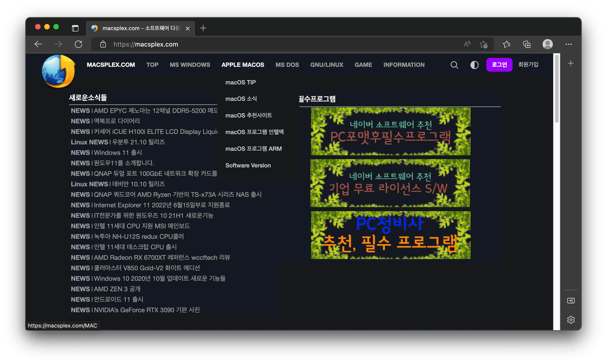Open the MACSPLEX.COM home link
607x364 pixels.
point(111,65)
